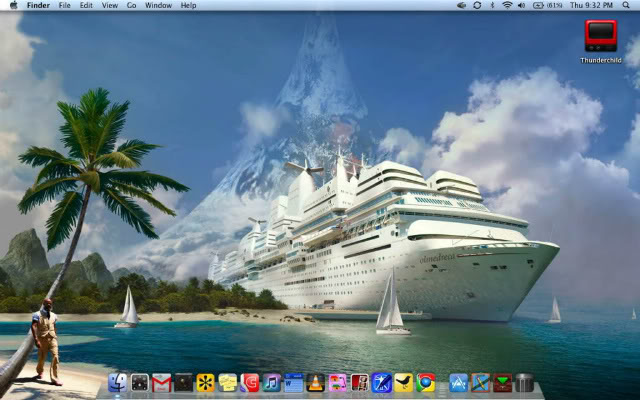
Task: Open Spotlight search magnifier
Action: pos(626,5)
